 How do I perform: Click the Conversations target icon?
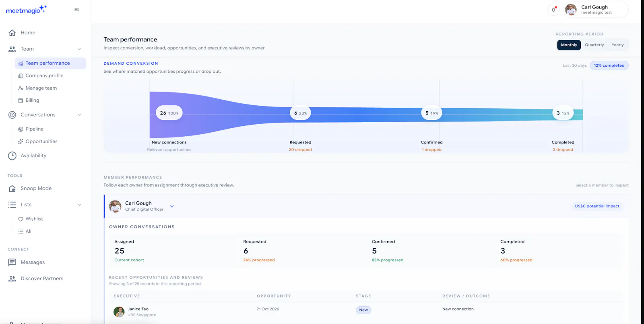click(12, 115)
